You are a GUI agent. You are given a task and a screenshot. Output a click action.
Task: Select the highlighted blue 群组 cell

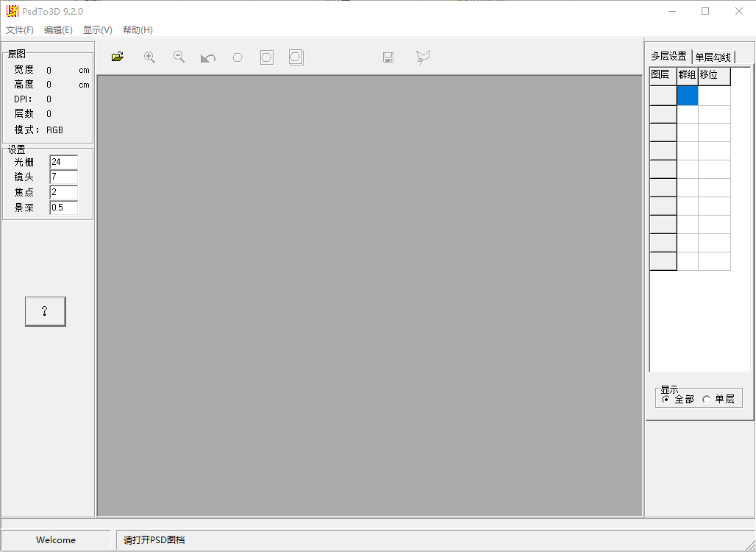[x=687, y=96]
